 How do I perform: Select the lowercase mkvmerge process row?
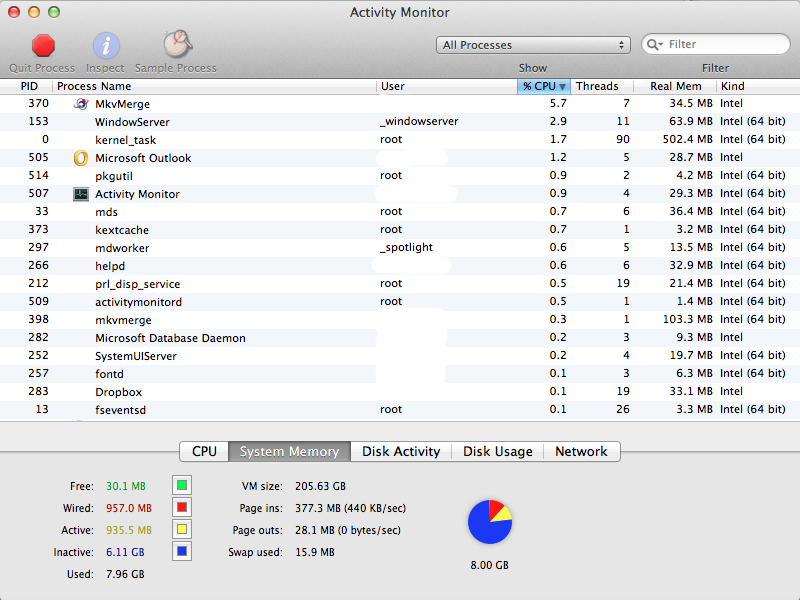click(400, 320)
